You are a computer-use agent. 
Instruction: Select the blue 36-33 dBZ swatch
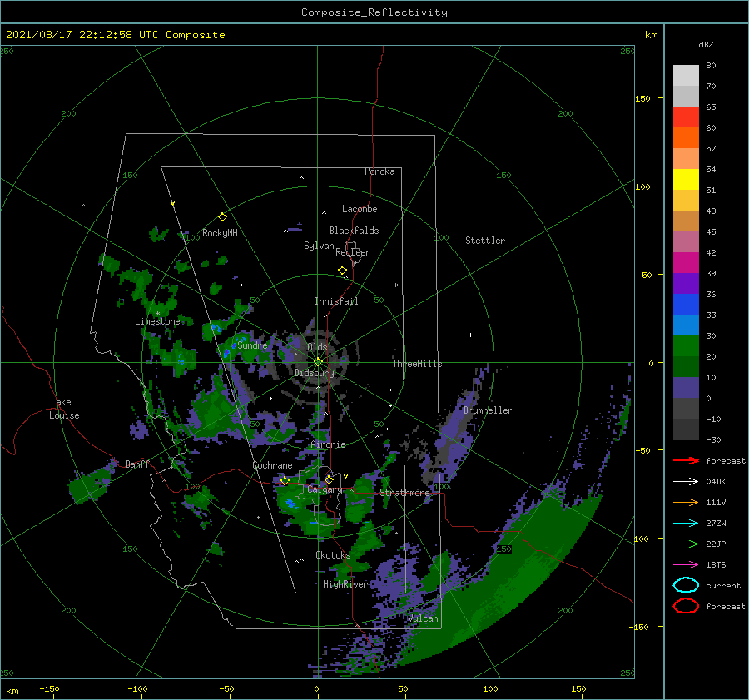coord(686,305)
